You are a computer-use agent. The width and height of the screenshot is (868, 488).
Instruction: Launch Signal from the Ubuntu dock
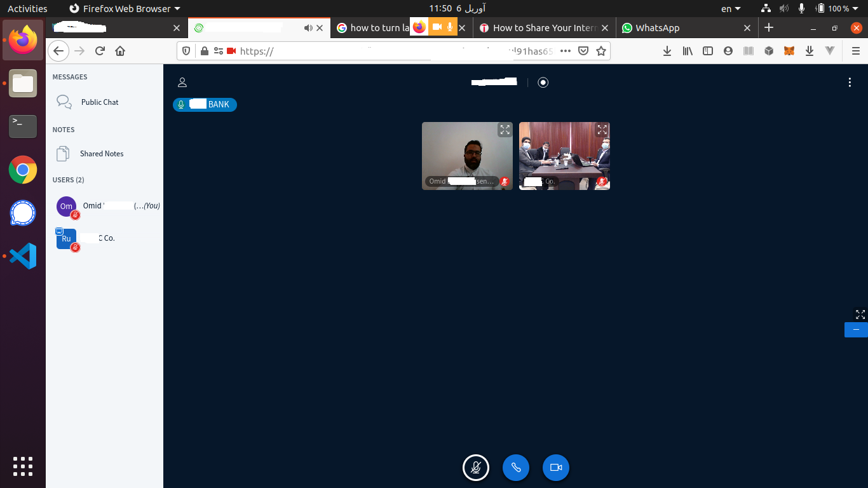point(22,213)
